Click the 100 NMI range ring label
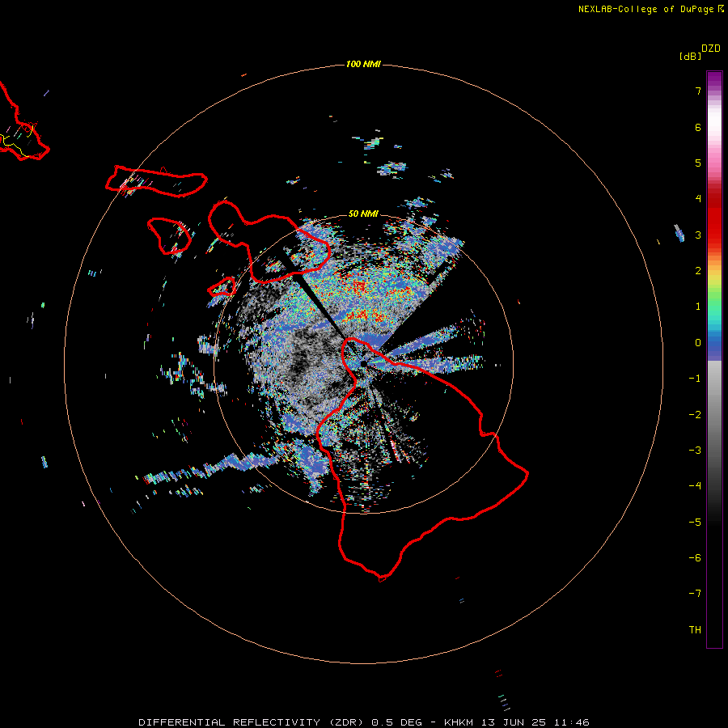 (363, 64)
